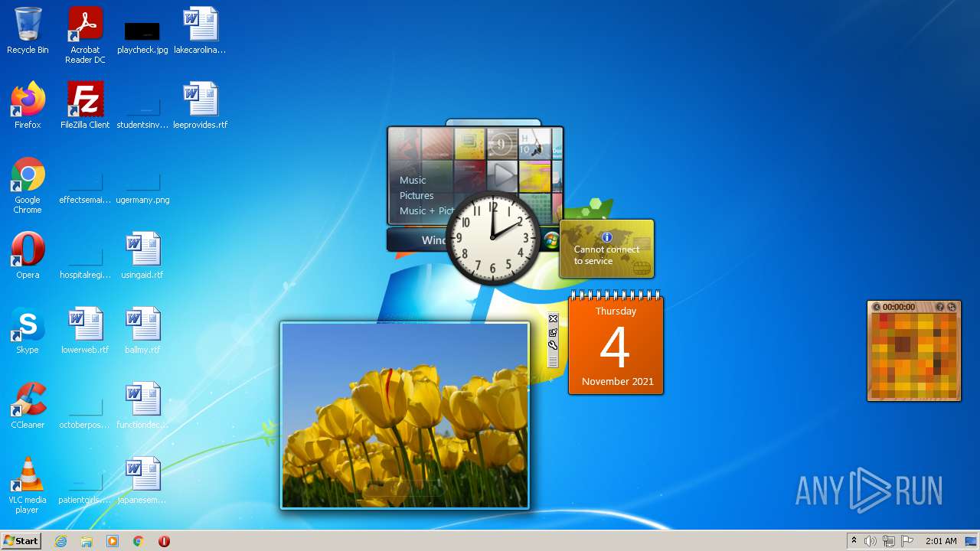The height and width of the screenshot is (551, 980).
Task: Open Chrome from the taskbar
Action: [x=139, y=541]
